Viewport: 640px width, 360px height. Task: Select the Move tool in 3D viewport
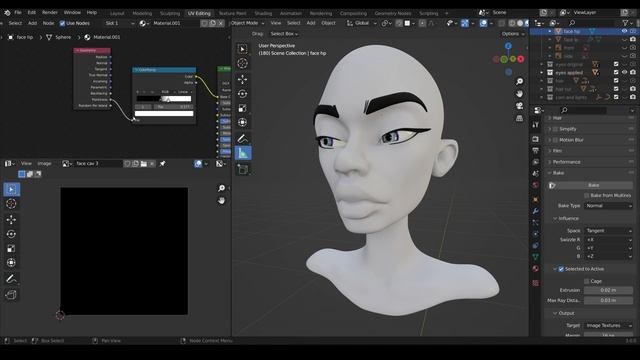pos(242,79)
